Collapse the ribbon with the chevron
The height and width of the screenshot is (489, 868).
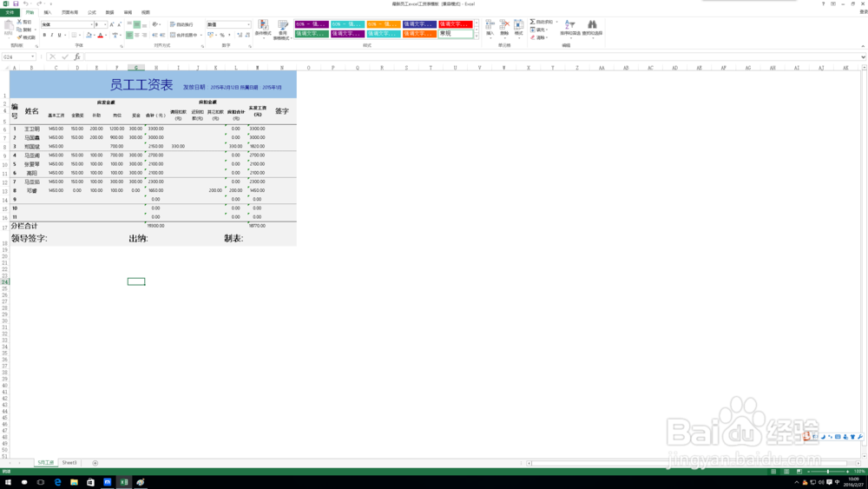click(863, 46)
